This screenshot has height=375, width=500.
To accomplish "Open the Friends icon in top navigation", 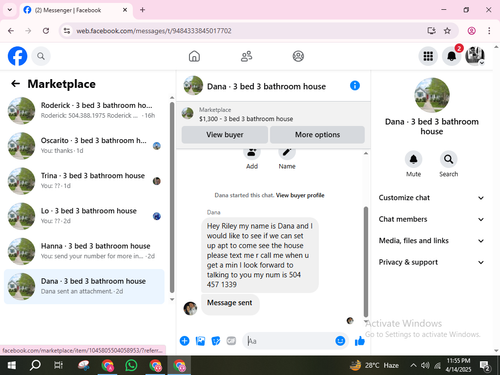I will point(247,56).
